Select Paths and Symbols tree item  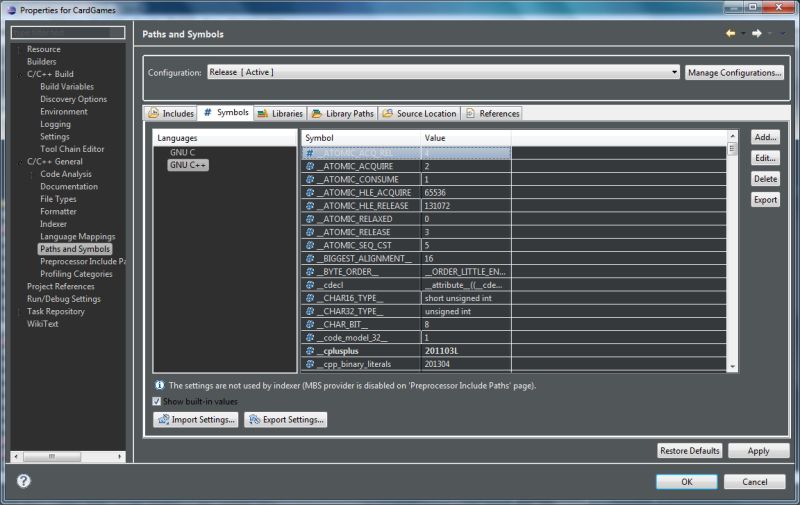pos(75,249)
